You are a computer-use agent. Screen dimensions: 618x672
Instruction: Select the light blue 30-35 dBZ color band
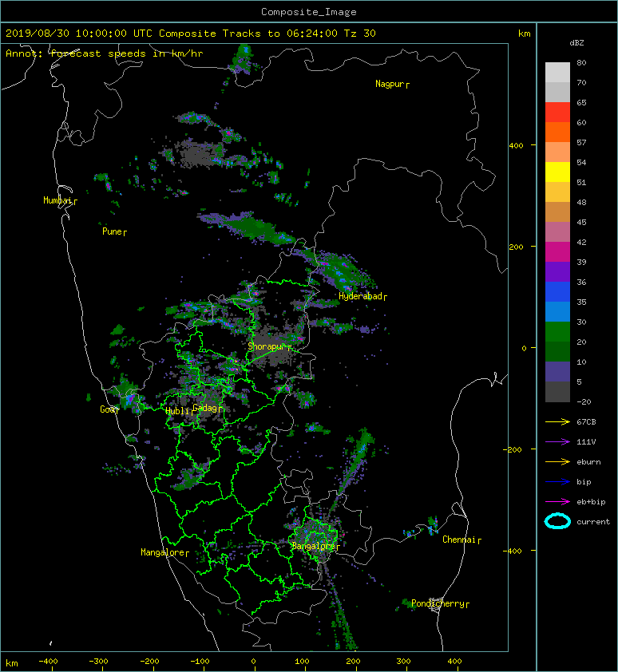point(557,312)
